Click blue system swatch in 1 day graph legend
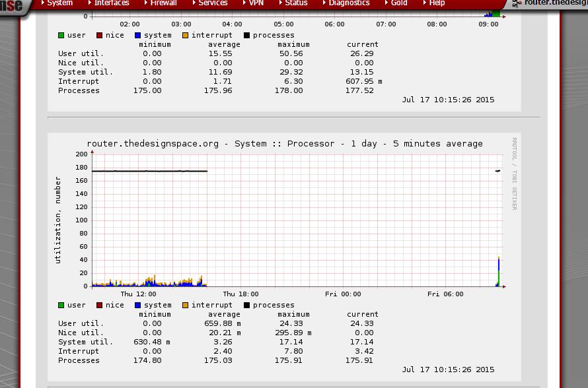This screenshot has height=388, width=588. (x=138, y=305)
